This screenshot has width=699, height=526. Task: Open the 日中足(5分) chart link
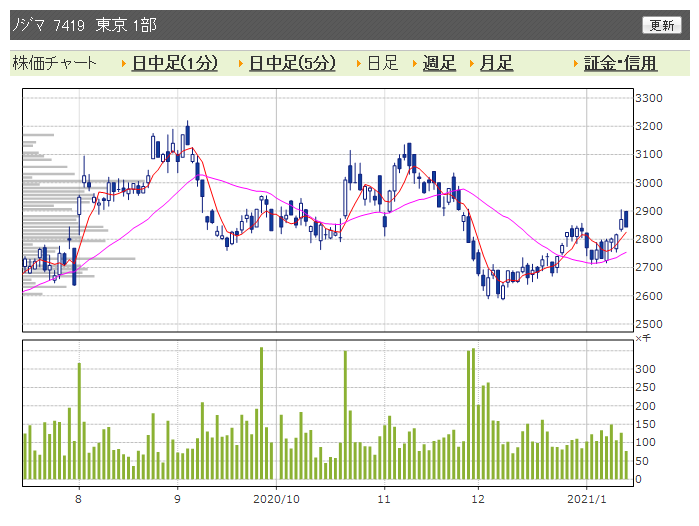292,63
